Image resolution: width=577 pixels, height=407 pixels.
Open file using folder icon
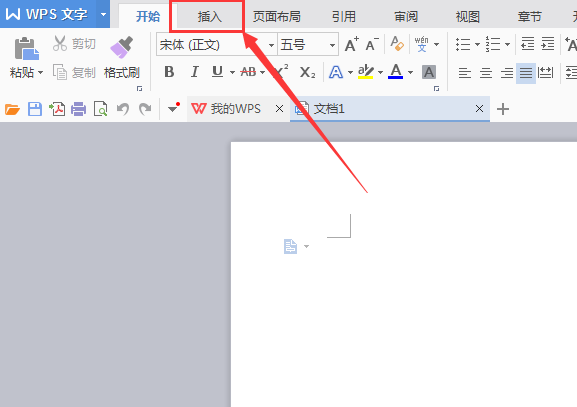point(12,109)
